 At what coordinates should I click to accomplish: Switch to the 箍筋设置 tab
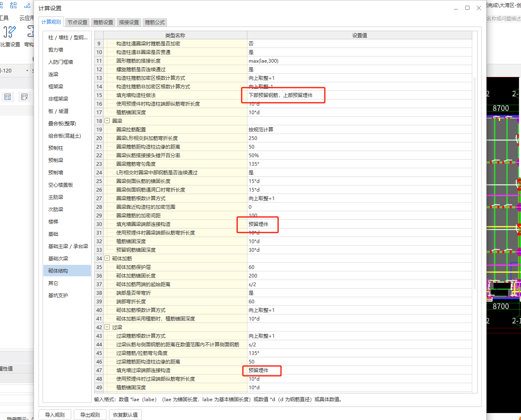pyautogui.click(x=103, y=23)
